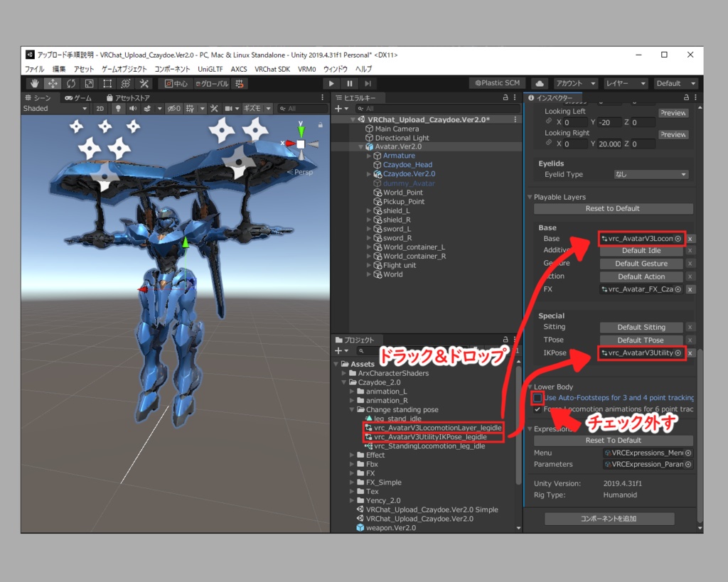Click Playable Layers Reset to Default
The image size is (728, 582).
coord(613,209)
